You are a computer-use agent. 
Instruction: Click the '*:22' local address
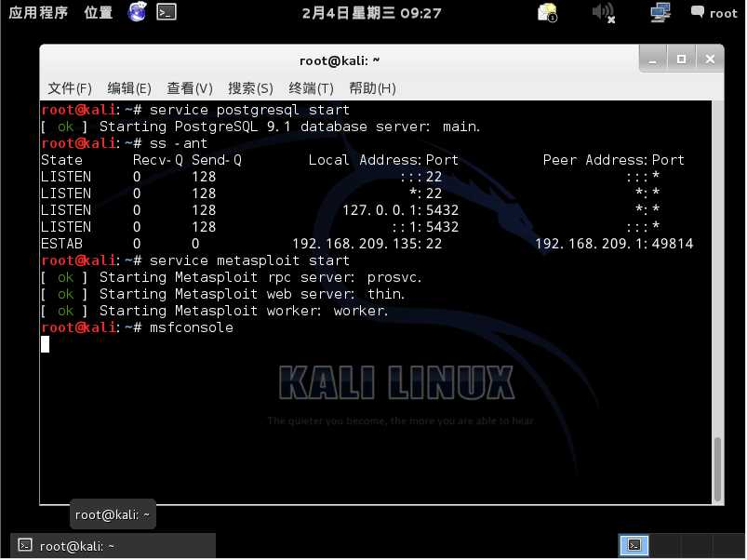[x=425, y=193]
